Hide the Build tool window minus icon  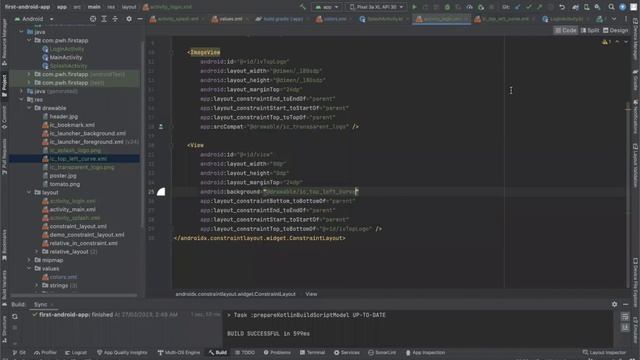pos(625,304)
